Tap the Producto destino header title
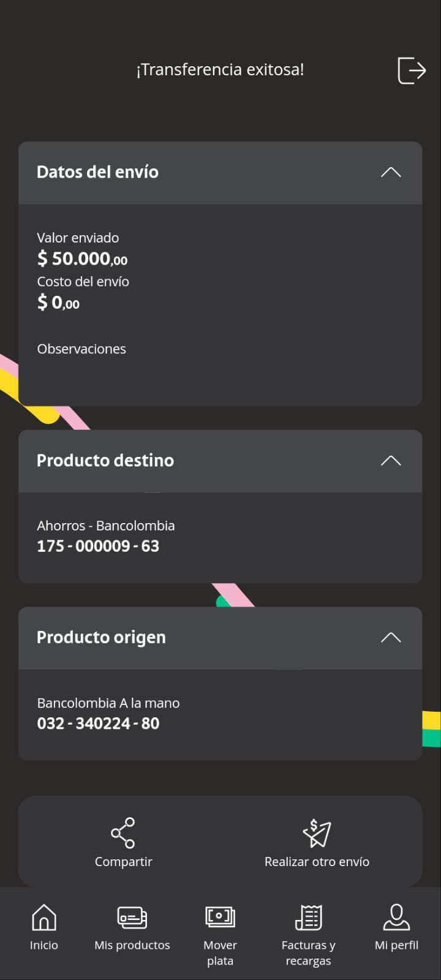This screenshot has width=441, height=980. tap(105, 461)
